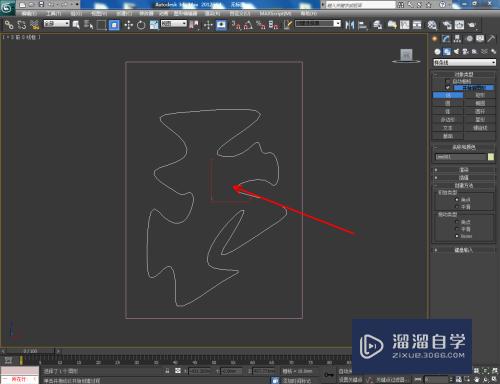Activate the Select Object tool
The width and height of the screenshot is (500, 384).
pyautogui.click(x=76, y=25)
